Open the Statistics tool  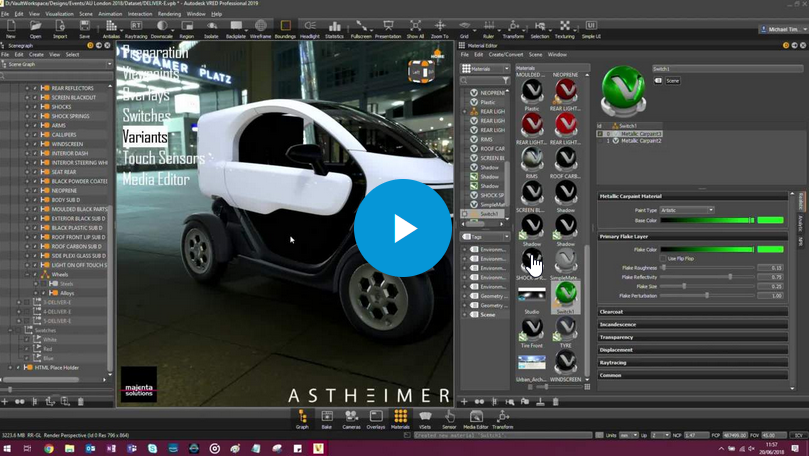click(335, 28)
